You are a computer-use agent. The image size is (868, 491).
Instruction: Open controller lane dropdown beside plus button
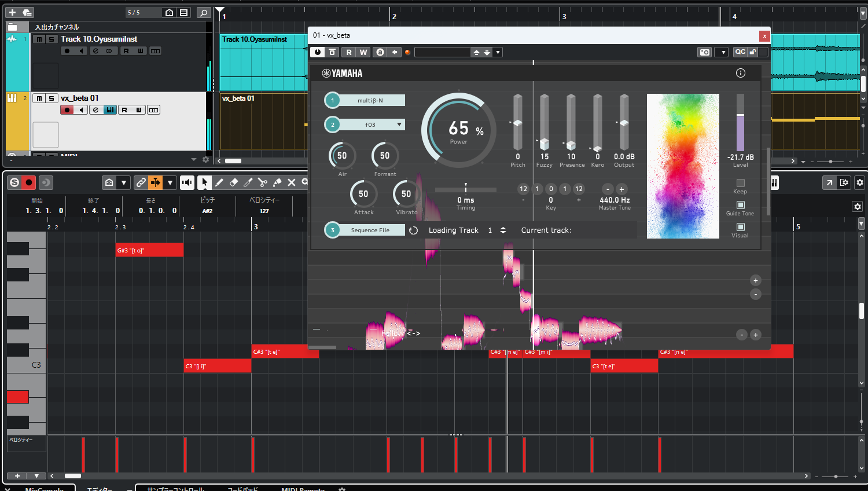point(36,476)
